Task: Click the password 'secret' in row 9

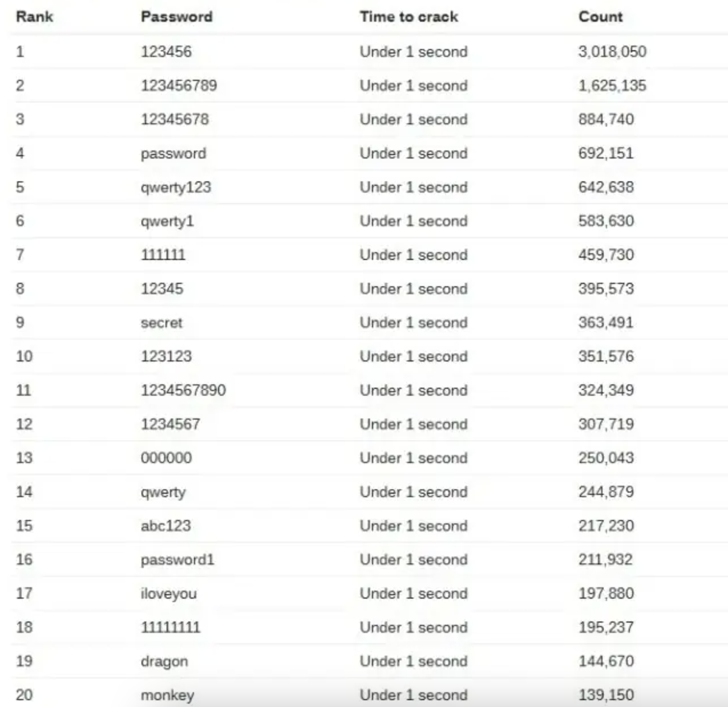Action: tap(161, 323)
